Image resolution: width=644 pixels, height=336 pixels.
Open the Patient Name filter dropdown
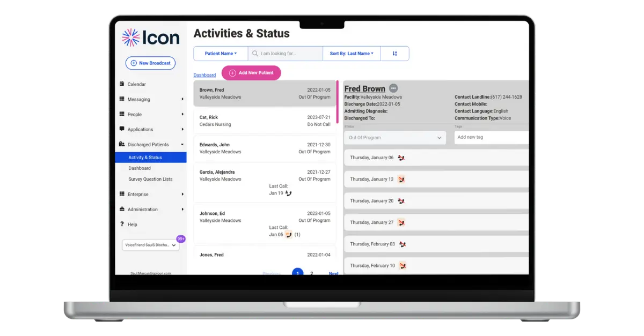tap(221, 54)
